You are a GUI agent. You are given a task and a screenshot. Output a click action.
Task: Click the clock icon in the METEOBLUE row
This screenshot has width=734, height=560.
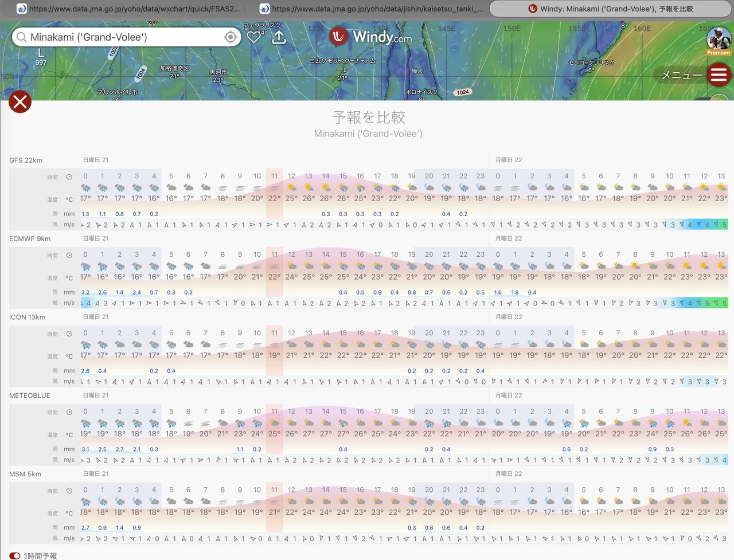point(69,412)
